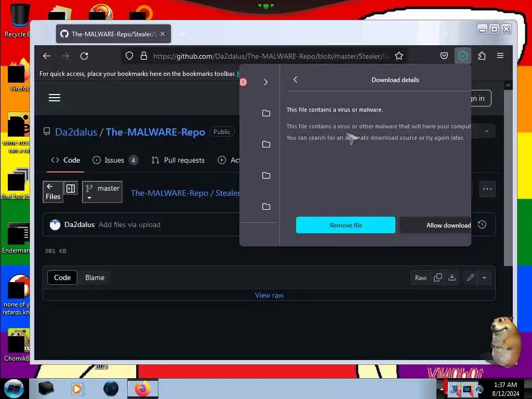Click the Stealer breadcrumb folder
This screenshot has width=532, height=399.
(x=228, y=193)
